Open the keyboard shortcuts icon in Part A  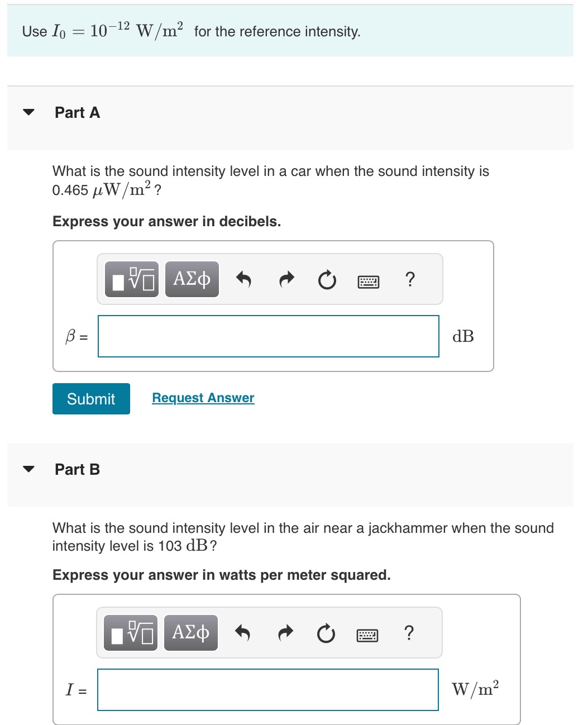tap(368, 280)
